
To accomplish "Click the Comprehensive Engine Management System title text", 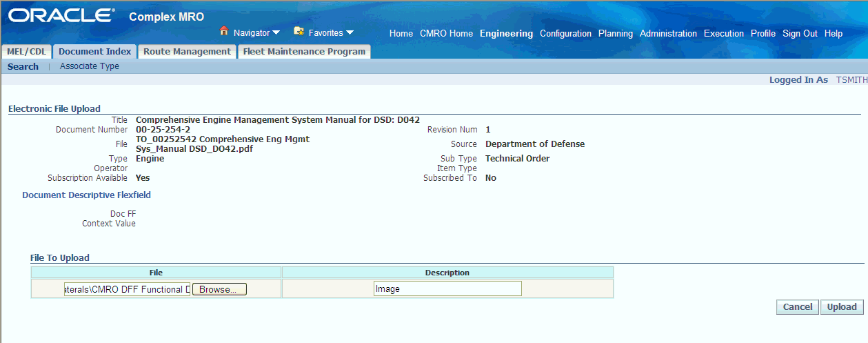I will (278, 120).
